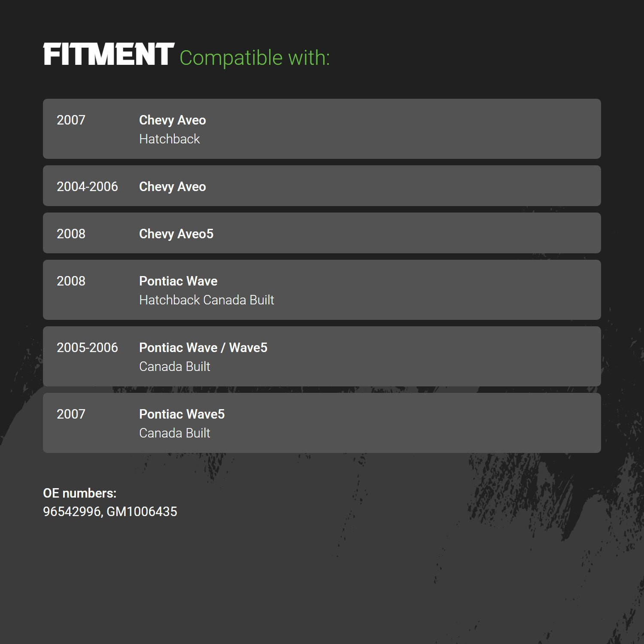644x644 pixels.
Task: Select the 2004-2006 Chevy Aveo row
Action: point(322,186)
